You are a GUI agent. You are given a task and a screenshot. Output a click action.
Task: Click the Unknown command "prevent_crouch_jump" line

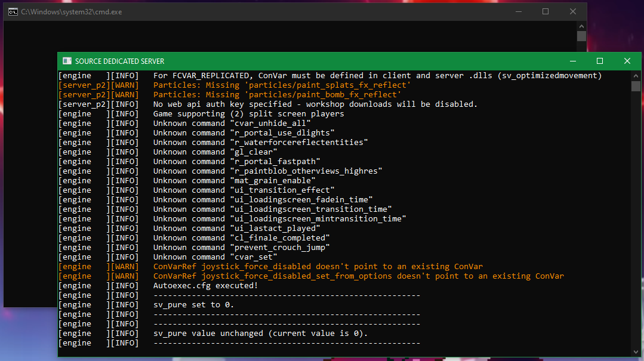(194, 247)
